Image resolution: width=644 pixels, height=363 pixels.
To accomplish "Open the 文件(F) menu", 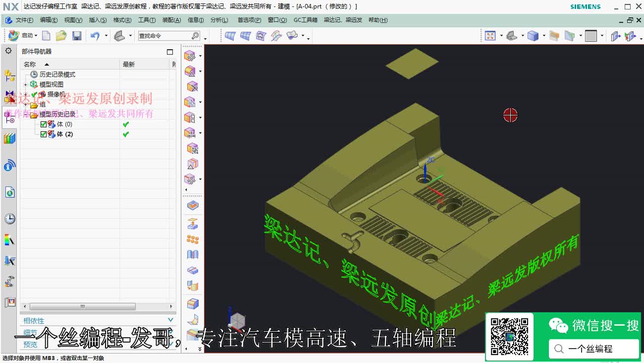I will click(24, 20).
